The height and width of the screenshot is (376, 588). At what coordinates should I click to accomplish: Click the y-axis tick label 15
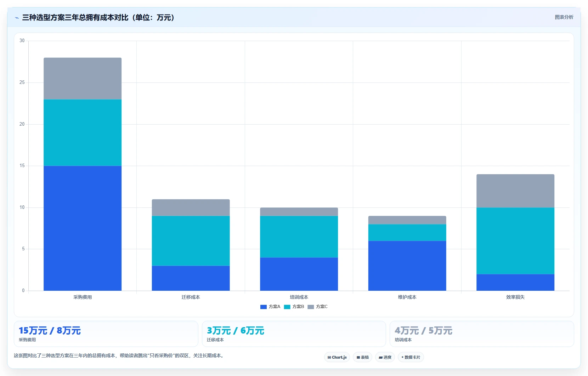[22, 166]
